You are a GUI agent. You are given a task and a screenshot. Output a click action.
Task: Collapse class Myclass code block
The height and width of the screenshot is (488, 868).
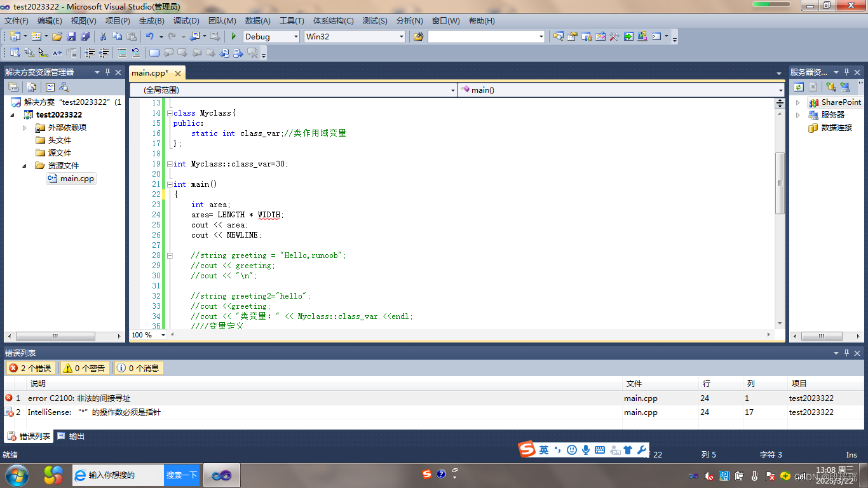click(170, 113)
